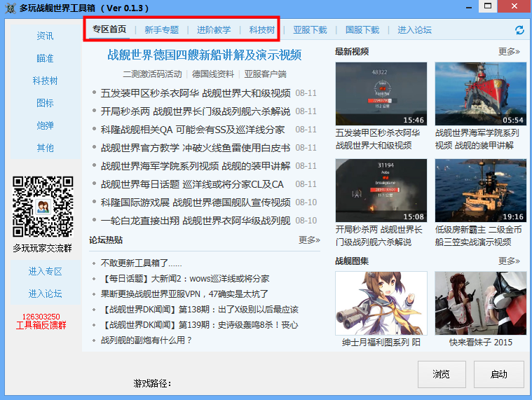The height and width of the screenshot is (400, 532).
Task: Open news 科隆国际游戏展 战舰世界德国舰队宣传视频
Action: [x=196, y=202]
